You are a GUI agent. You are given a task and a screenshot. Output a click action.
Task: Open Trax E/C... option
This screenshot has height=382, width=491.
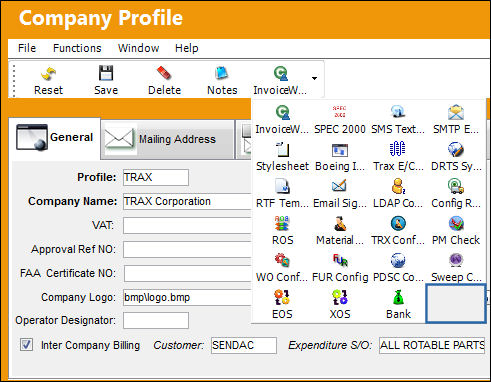(398, 156)
